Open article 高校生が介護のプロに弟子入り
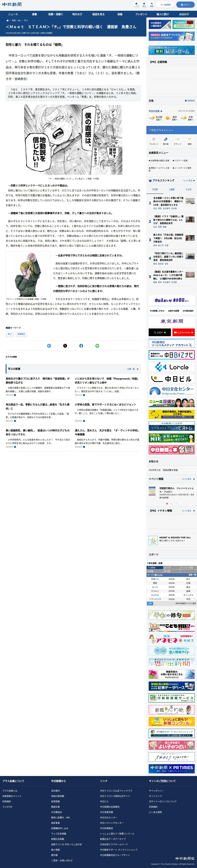 tap(37, 380)
